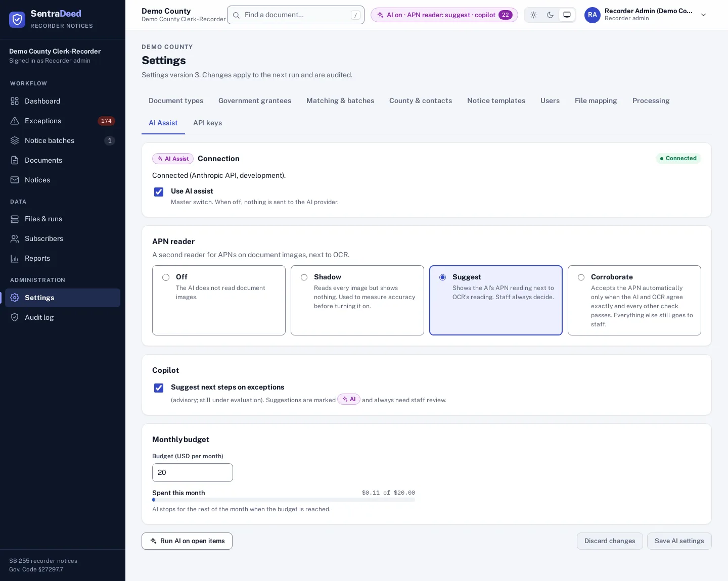The image size is (728, 581).
Task: Switch to dark theme moon icon
Action: pyautogui.click(x=550, y=15)
